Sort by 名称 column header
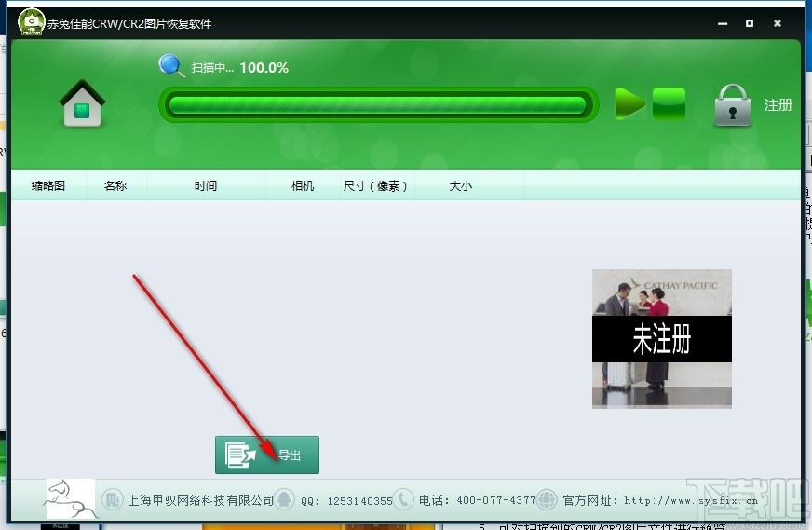812x530 pixels. (x=115, y=185)
